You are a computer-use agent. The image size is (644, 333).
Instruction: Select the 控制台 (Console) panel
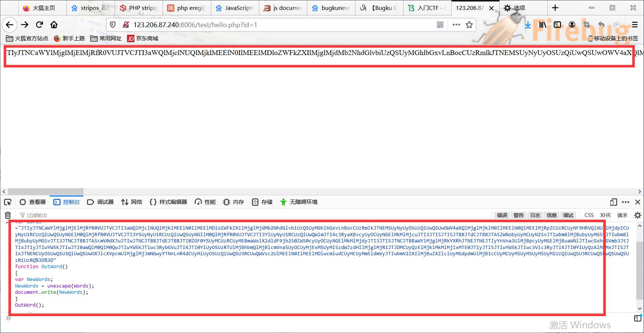[66, 202]
